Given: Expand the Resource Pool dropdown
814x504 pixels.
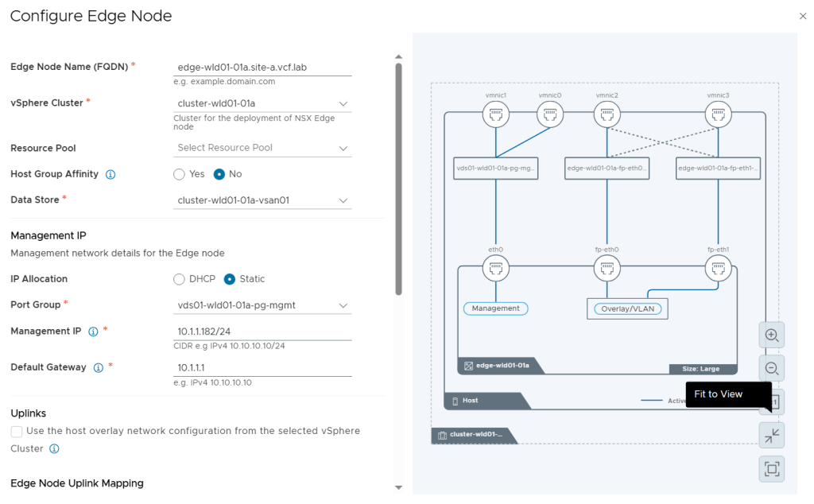Looking at the screenshot, I should [x=262, y=148].
